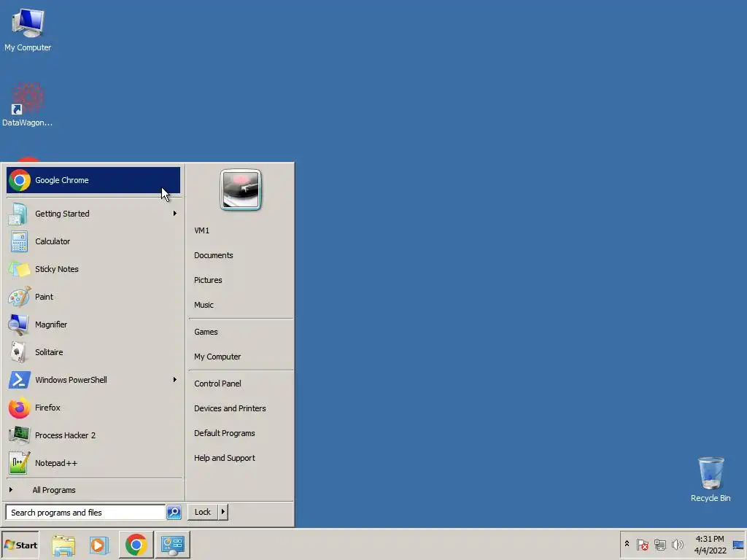The width and height of the screenshot is (747, 560).
Task: Select the DataWagon desktop shortcut
Action: (x=27, y=105)
